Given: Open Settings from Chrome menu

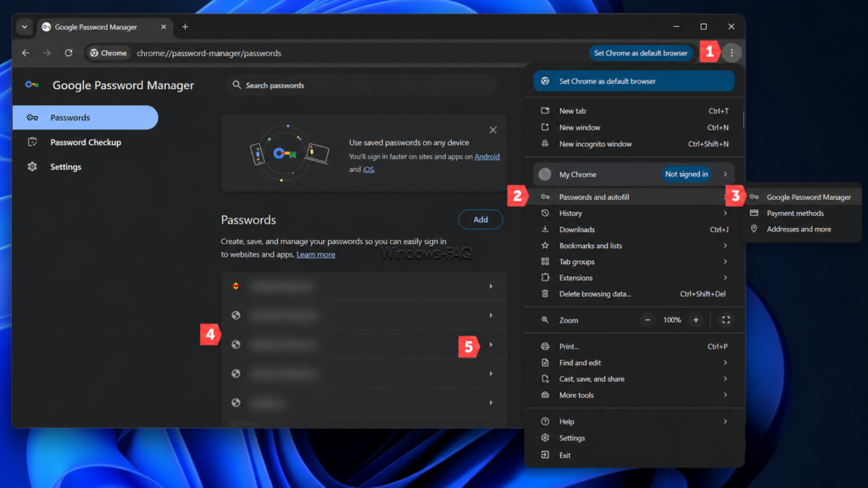Looking at the screenshot, I should coord(633,438).
